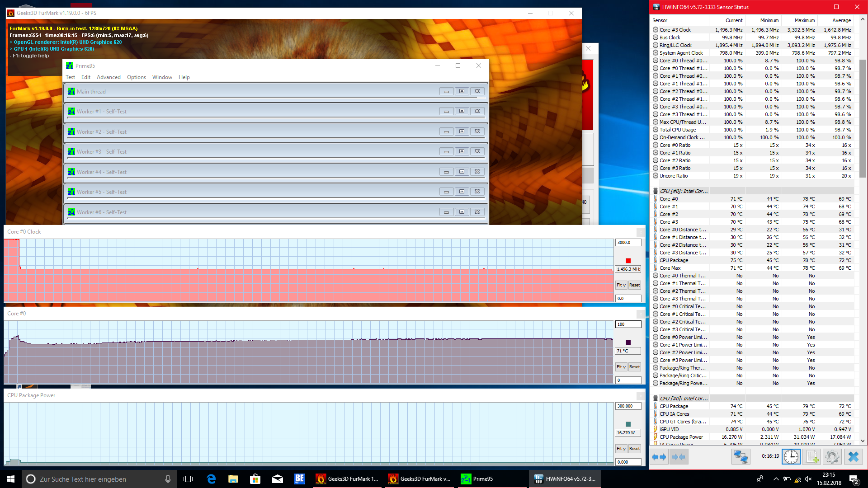Screen dimensions: 868x488
Task: Select the 'Ring/LLC Clock' sensor row
Action: coord(752,45)
